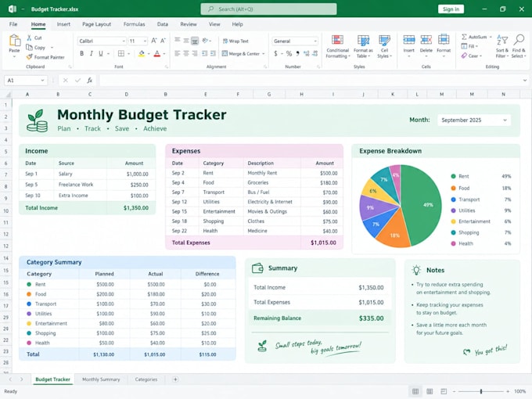The image size is (532, 399).
Task: Switch to the Formulas tab
Action: coord(134,24)
